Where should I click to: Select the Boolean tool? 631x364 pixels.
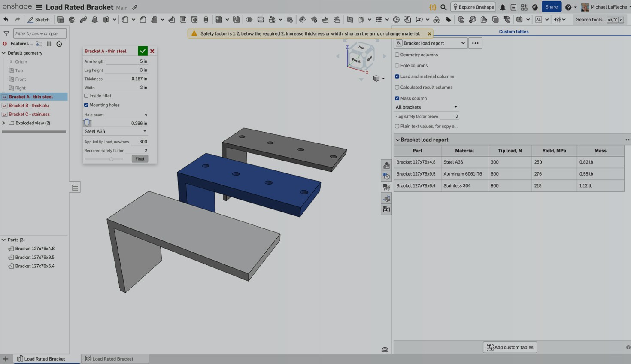point(249,19)
